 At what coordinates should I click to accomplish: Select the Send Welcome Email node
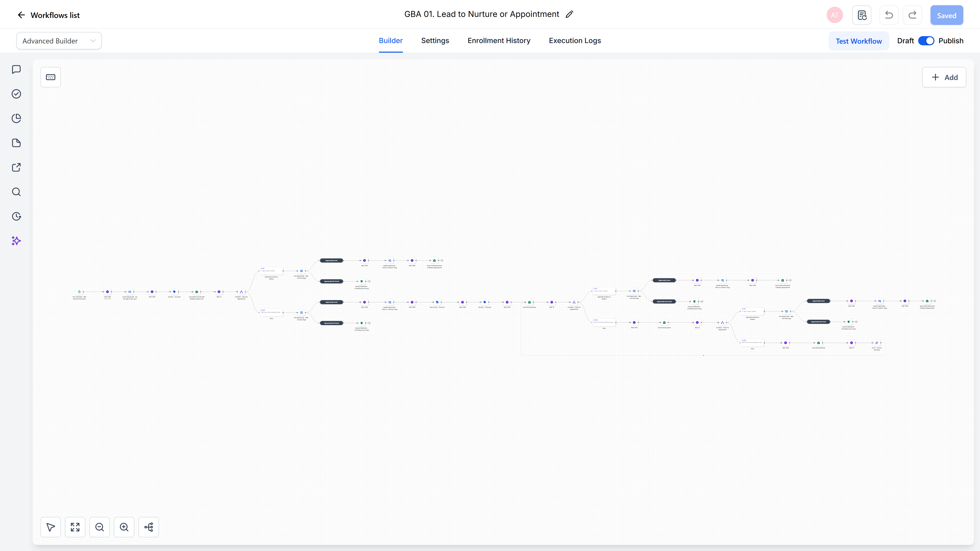point(197,292)
